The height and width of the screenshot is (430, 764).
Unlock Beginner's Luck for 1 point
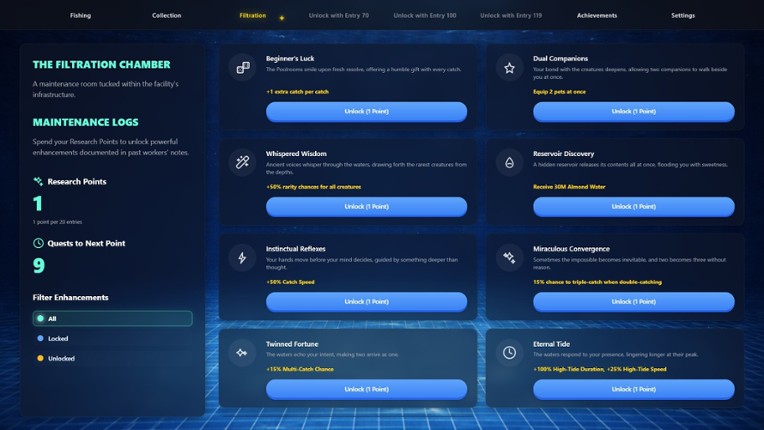tap(366, 112)
